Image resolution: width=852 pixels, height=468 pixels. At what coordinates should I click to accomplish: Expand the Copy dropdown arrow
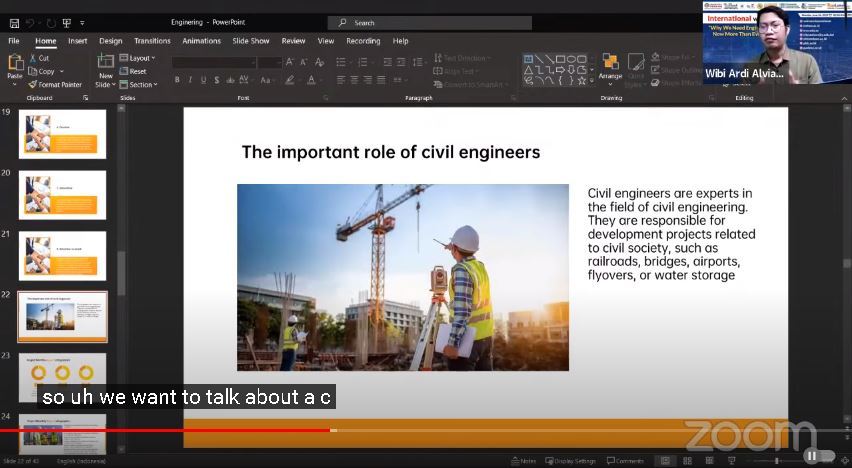point(61,71)
